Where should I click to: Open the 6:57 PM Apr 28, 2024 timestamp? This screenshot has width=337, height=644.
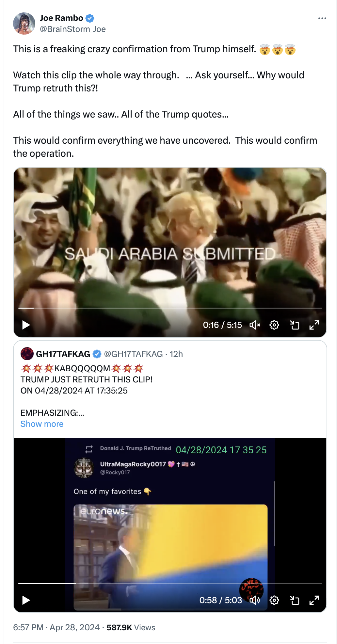pyautogui.click(x=56, y=627)
